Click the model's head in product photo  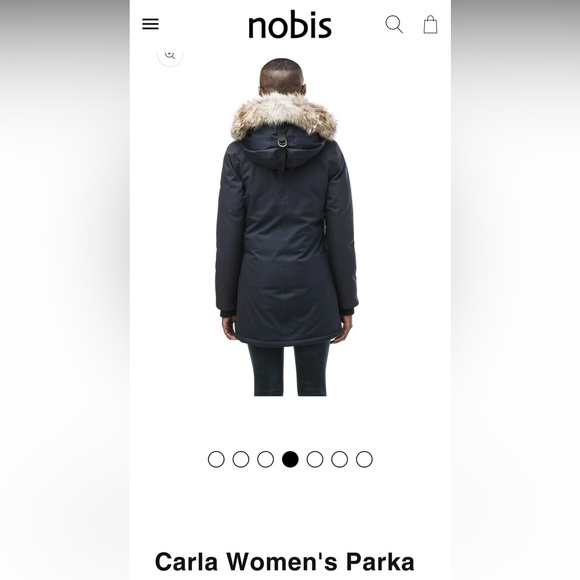click(x=282, y=76)
